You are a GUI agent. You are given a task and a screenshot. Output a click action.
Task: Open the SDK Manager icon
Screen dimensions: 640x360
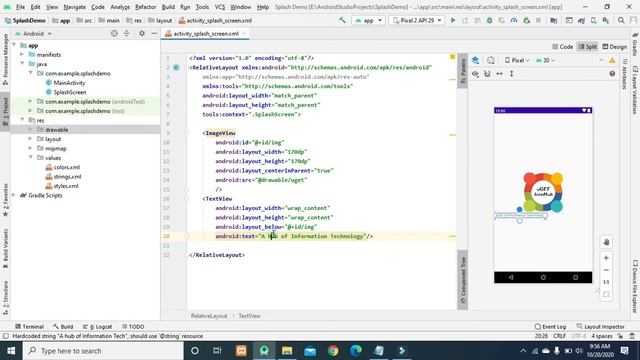[x=606, y=20]
